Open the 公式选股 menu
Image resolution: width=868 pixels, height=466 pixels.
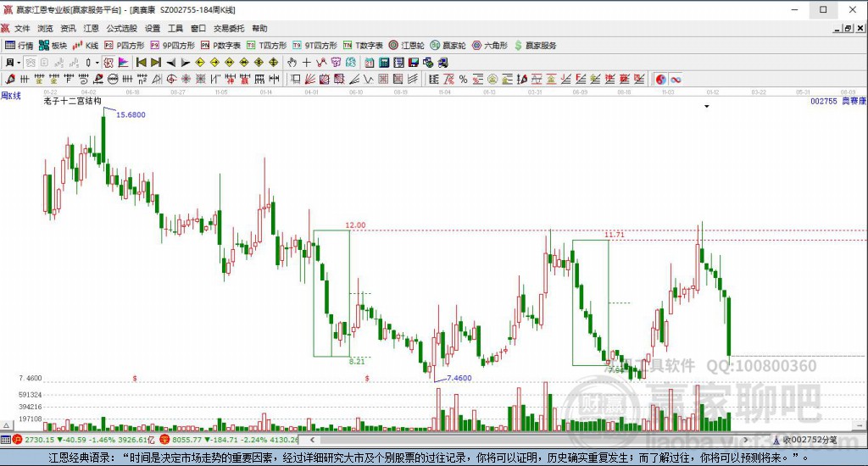(122, 28)
